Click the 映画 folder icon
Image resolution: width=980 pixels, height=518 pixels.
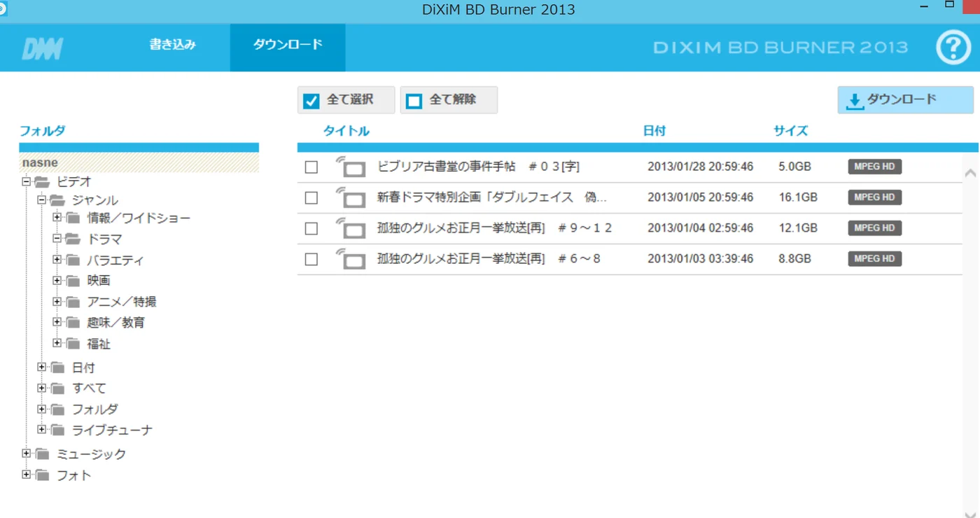[73, 281]
